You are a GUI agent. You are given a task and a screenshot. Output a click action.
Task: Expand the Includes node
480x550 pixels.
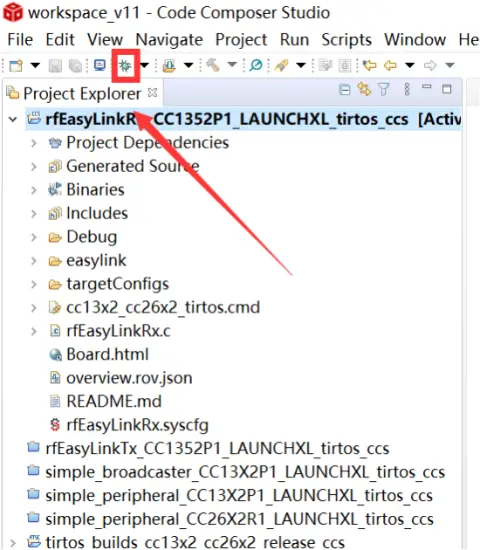point(34,214)
